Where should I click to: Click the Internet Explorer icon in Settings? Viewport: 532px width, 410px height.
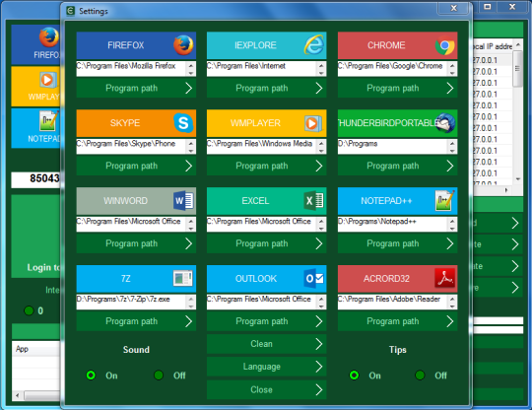tap(314, 45)
